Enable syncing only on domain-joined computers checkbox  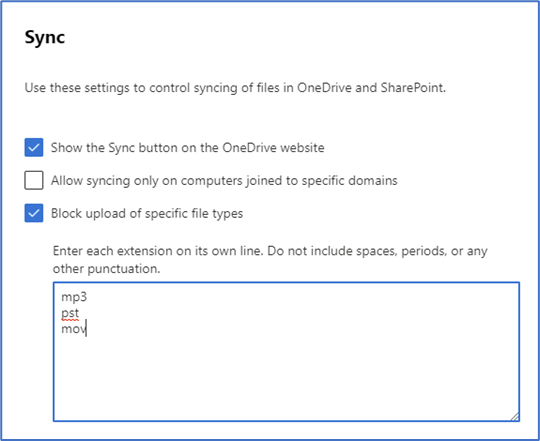34,180
